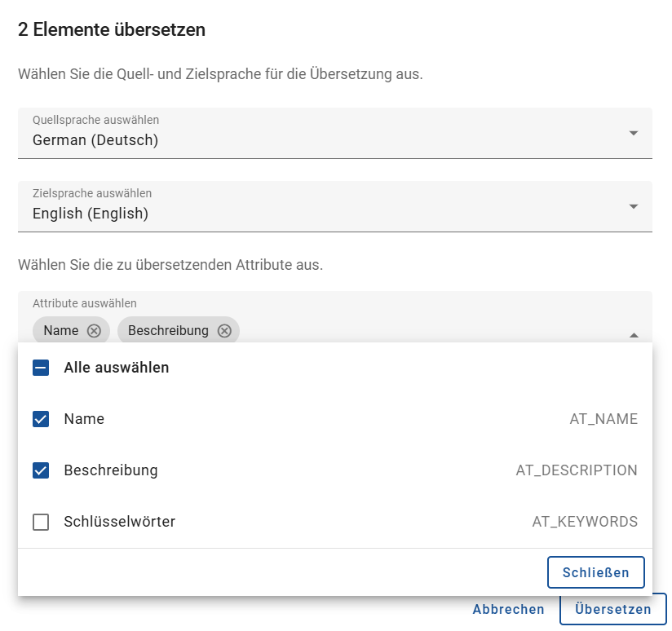Open the Quellsprache auswählen dropdown

[x=334, y=133]
